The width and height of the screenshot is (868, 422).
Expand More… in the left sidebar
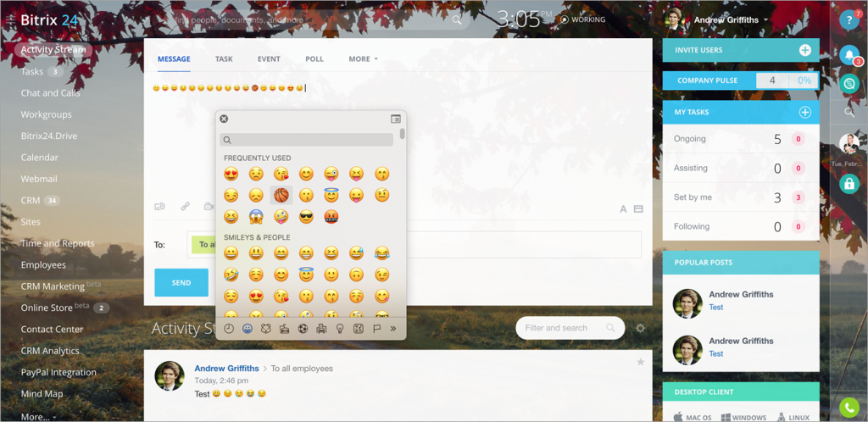coord(38,416)
